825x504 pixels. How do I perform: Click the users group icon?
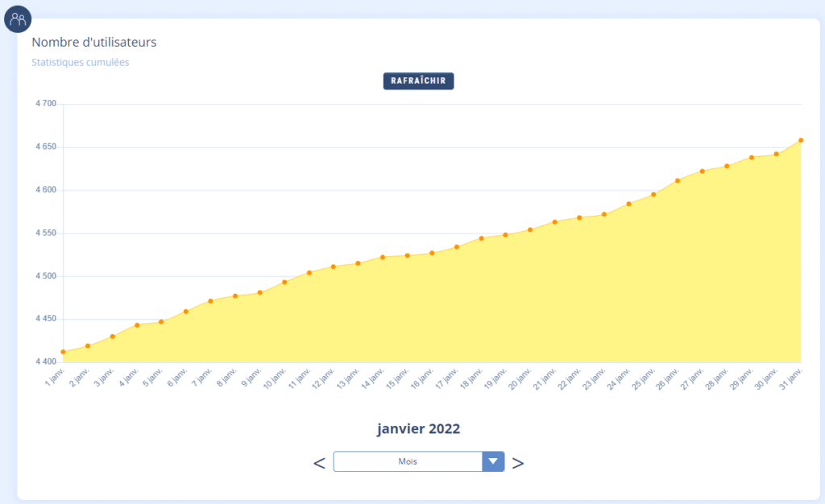click(x=18, y=18)
